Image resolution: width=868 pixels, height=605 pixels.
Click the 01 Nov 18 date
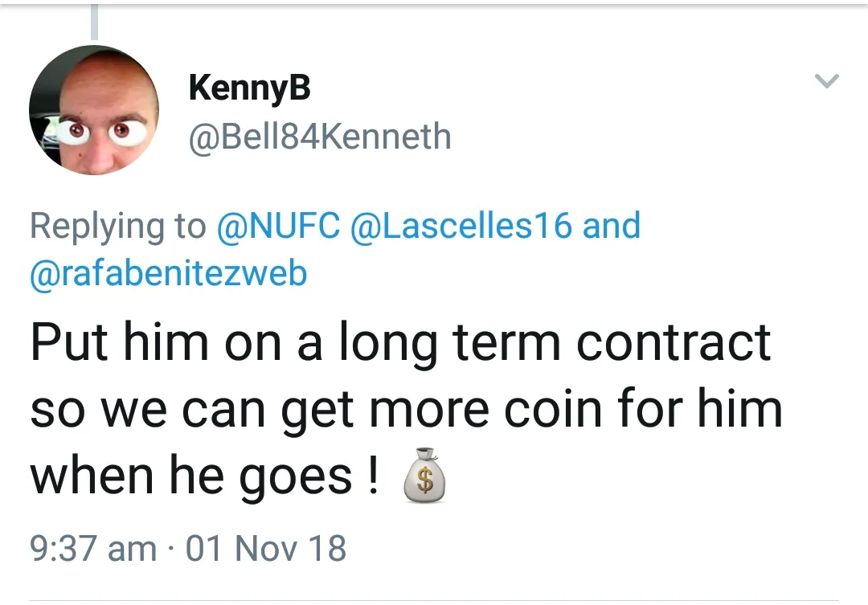266,549
